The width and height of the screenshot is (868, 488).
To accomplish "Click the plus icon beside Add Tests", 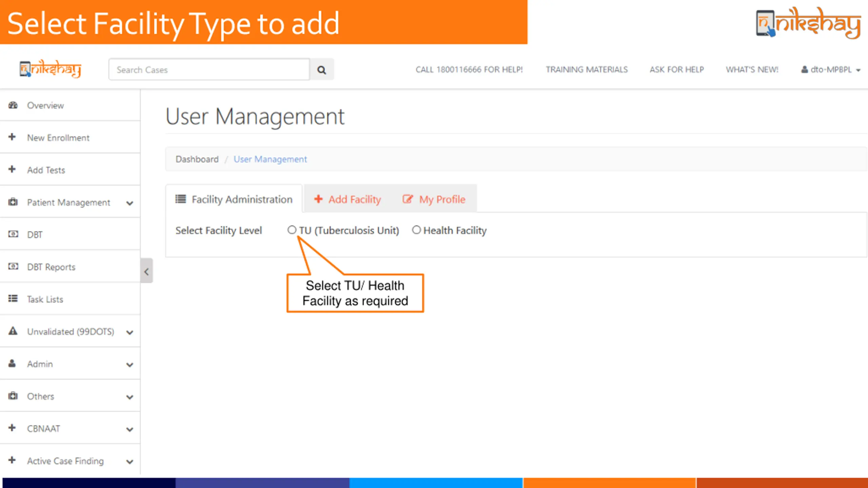I will pos(12,169).
